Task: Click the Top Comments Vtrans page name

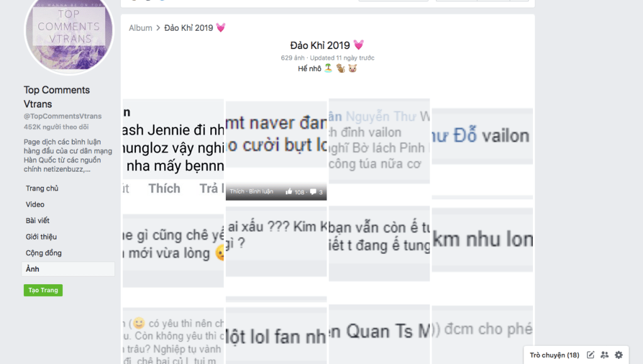Action: click(x=57, y=97)
